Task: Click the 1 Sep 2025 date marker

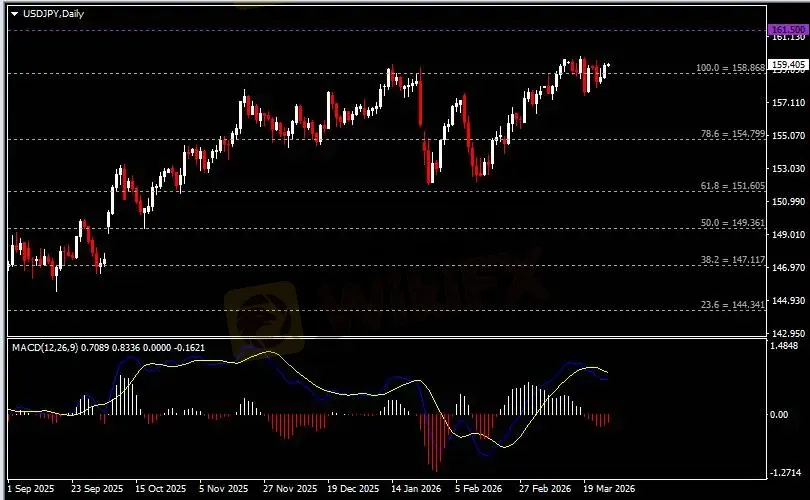Action: click(31, 489)
